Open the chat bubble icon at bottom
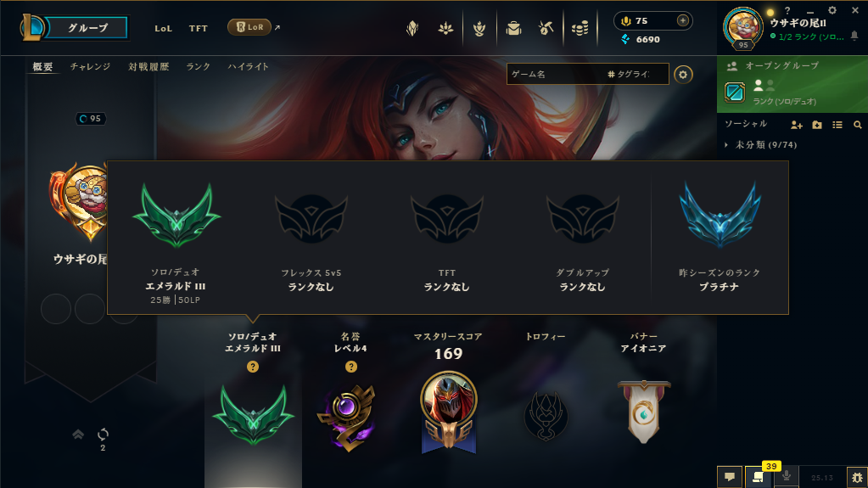 coord(730,477)
